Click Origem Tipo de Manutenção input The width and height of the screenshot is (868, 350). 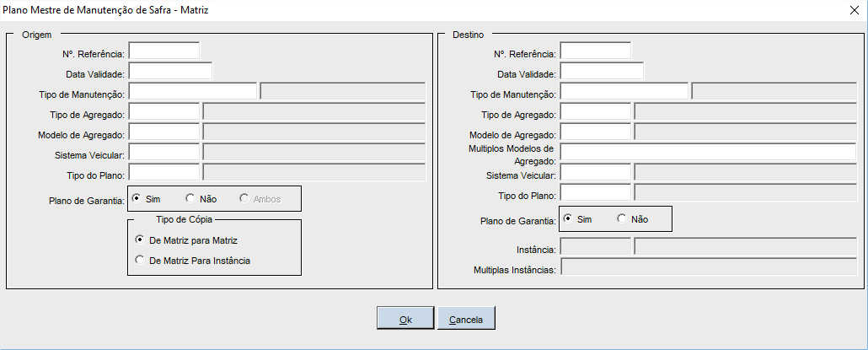(x=192, y=91)
